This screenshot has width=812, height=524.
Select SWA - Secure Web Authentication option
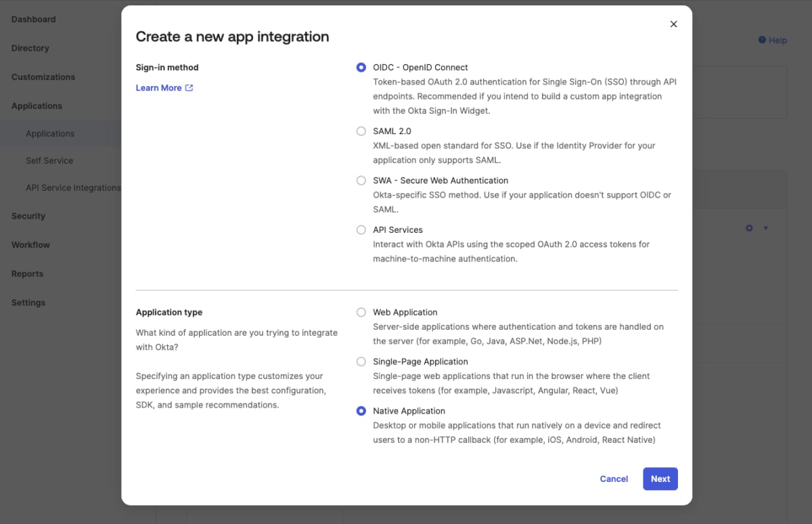(x=361, y=181)
